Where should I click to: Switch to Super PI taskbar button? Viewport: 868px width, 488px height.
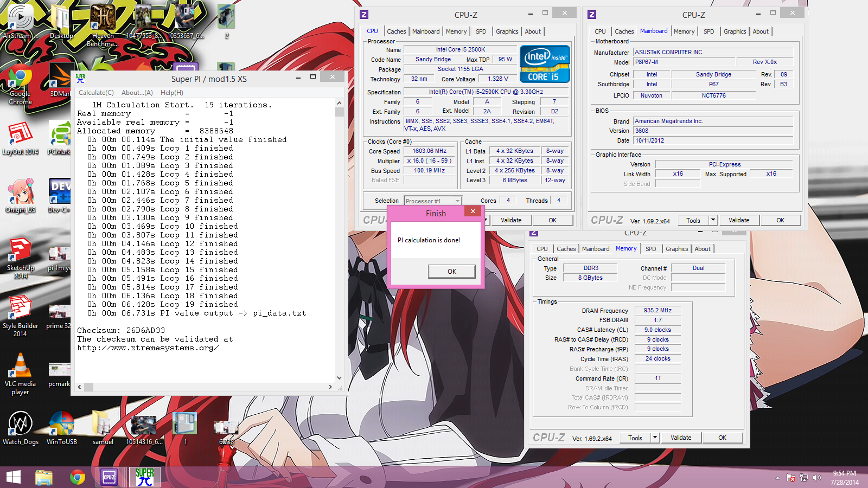pos(145,477)
